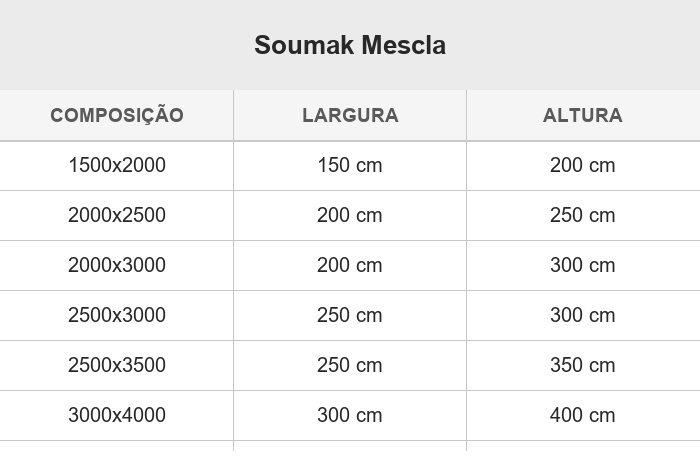
Task: Select the LARGURA column header
Action: point(350,115)
